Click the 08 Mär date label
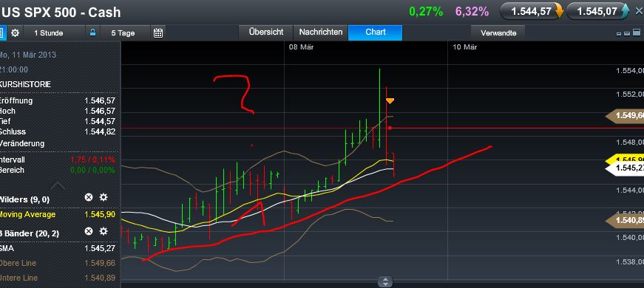This screenshot has width=644, height=288. pos(301,47)
